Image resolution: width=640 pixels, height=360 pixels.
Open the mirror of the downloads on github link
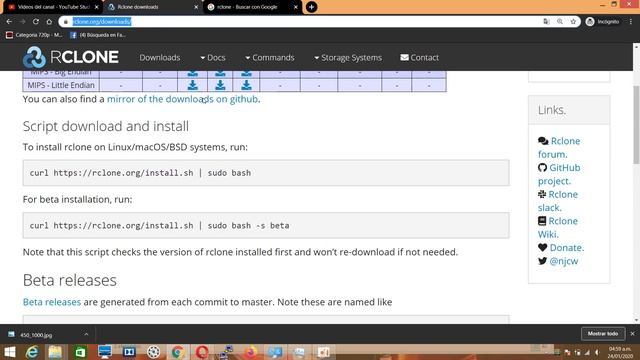pos(182,99)
